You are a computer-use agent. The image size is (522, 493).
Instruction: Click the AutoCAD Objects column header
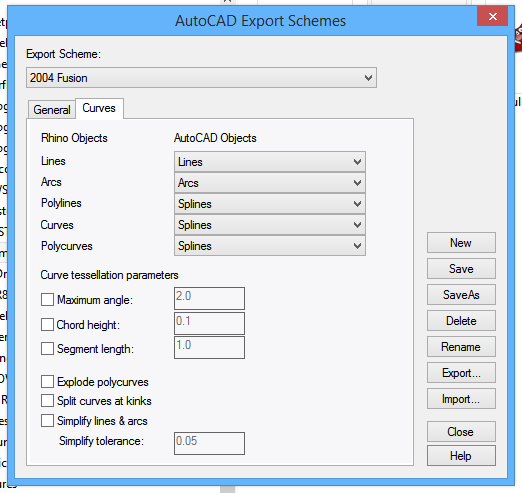pos(215,138)
